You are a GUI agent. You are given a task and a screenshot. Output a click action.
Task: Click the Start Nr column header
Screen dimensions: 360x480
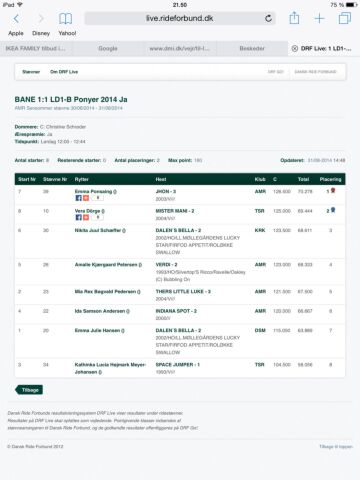point(27,179)
